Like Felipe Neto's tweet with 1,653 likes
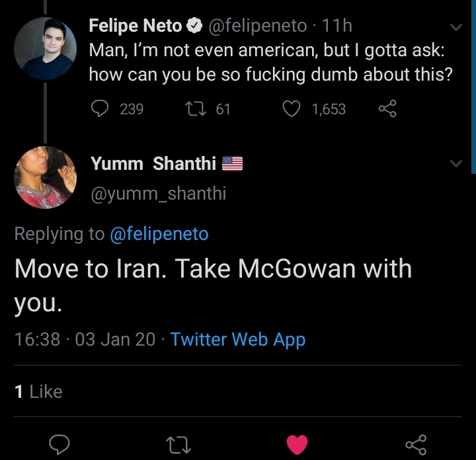 (292, 109)
